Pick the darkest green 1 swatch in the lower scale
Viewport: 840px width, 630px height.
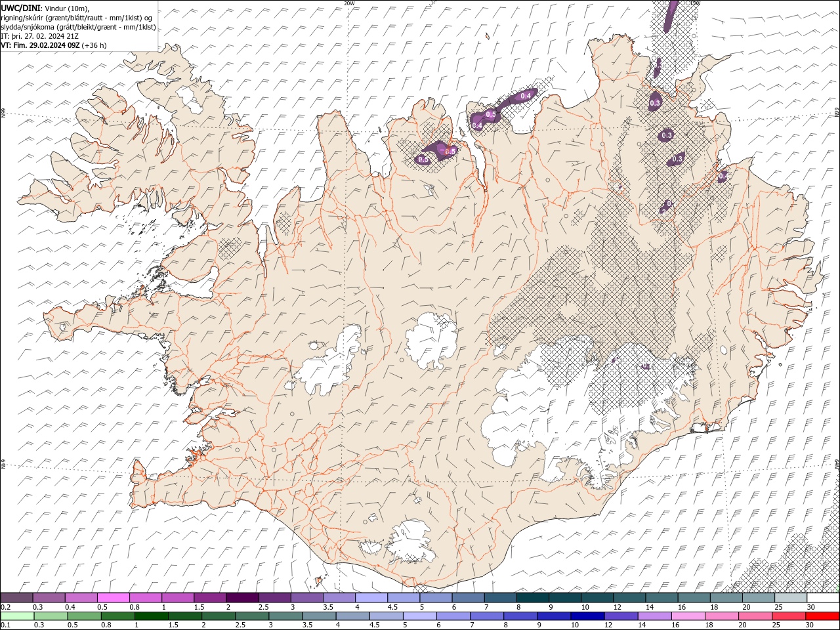coord(151,616)
